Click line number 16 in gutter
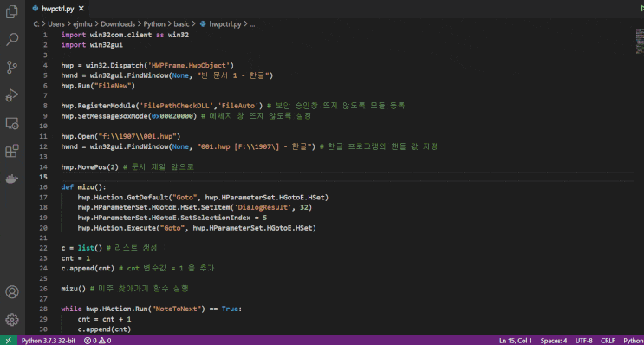This screenshot has width=644, height=345. point(43,187)
